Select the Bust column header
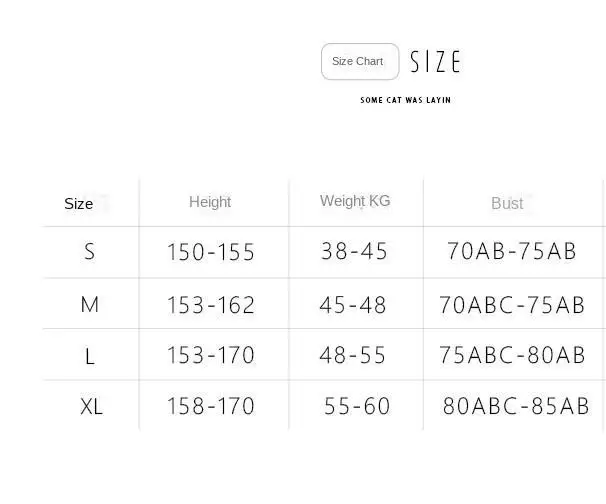The height and width of the screenshot is (504, 606). click(507, 203)
